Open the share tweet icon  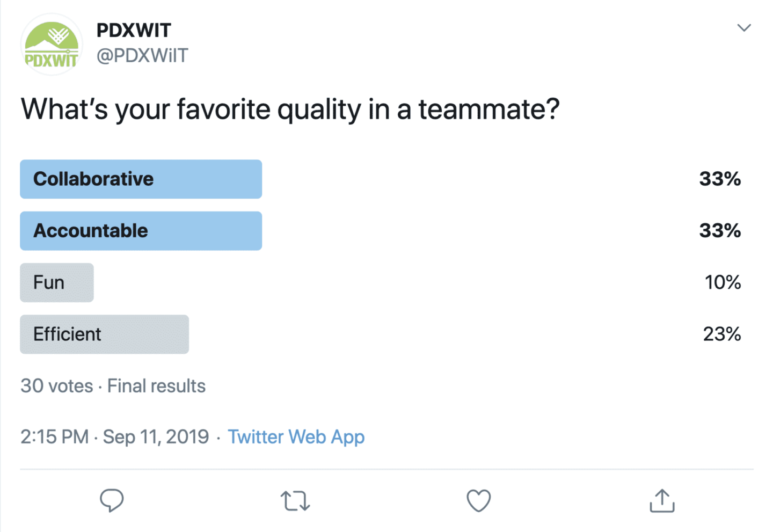(x=662, y=501)
